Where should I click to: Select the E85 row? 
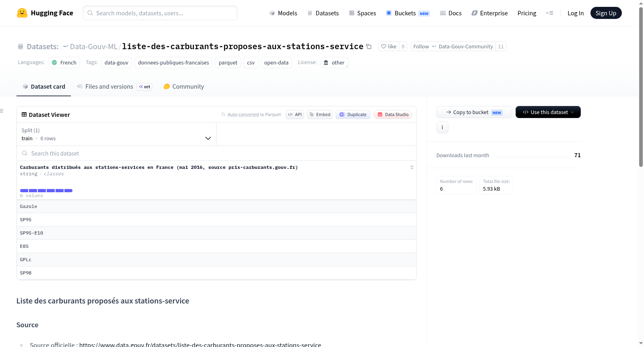[217, 246]
